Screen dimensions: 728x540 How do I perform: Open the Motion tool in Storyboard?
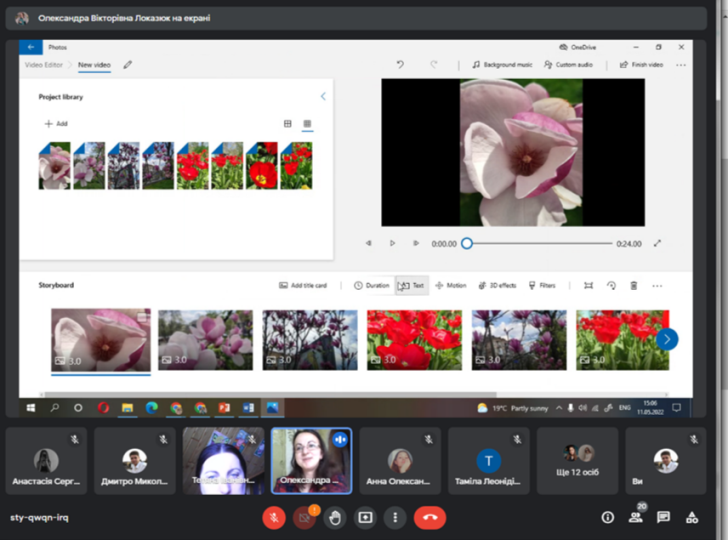click(450, 285)
